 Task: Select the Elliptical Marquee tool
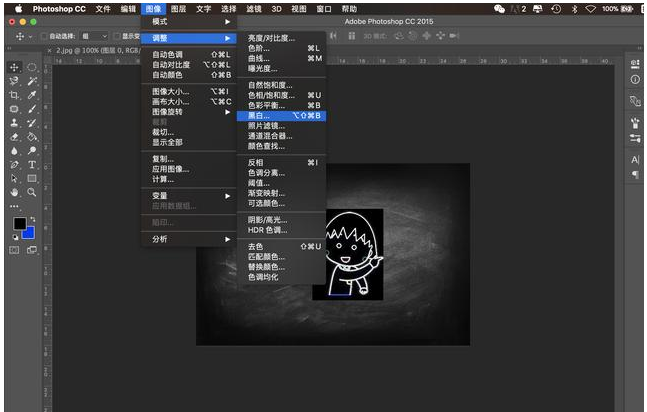32,67
